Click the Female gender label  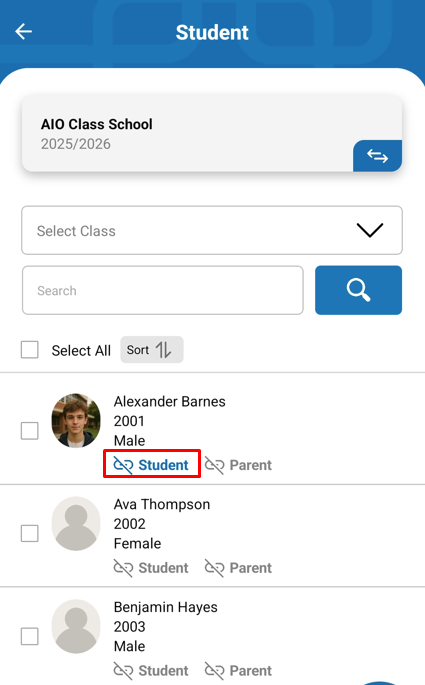[x=138, y=543]
